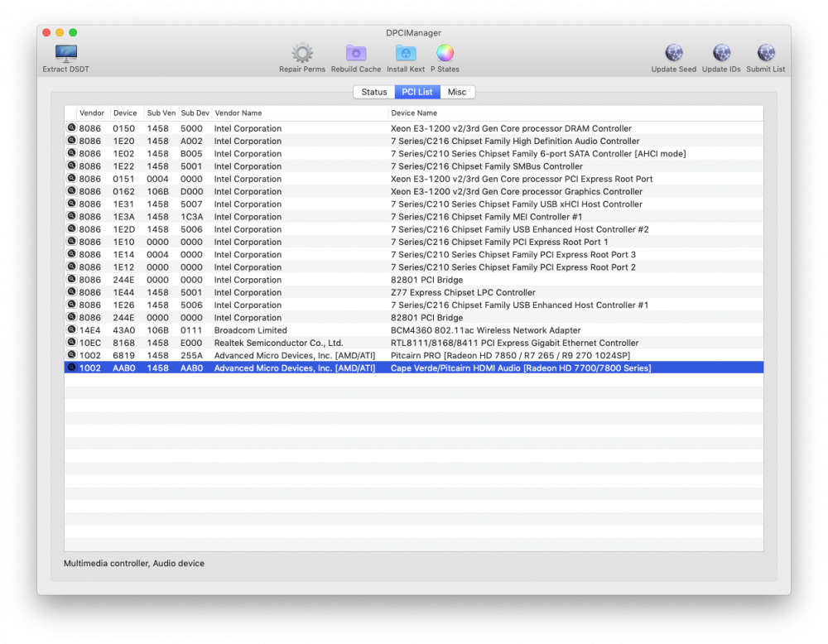Image resolution: width=828 pixels, height=644 pixels.
Task: Select the 6-port SATA Controller [AHCI mode] entry
Action: 538,154
